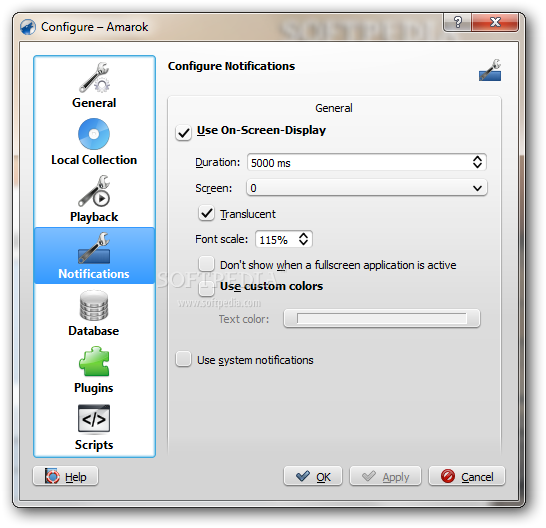Switch to the General label in sidebar
The height and width of the screenshot is (528, 546).
tap(94, 103)
